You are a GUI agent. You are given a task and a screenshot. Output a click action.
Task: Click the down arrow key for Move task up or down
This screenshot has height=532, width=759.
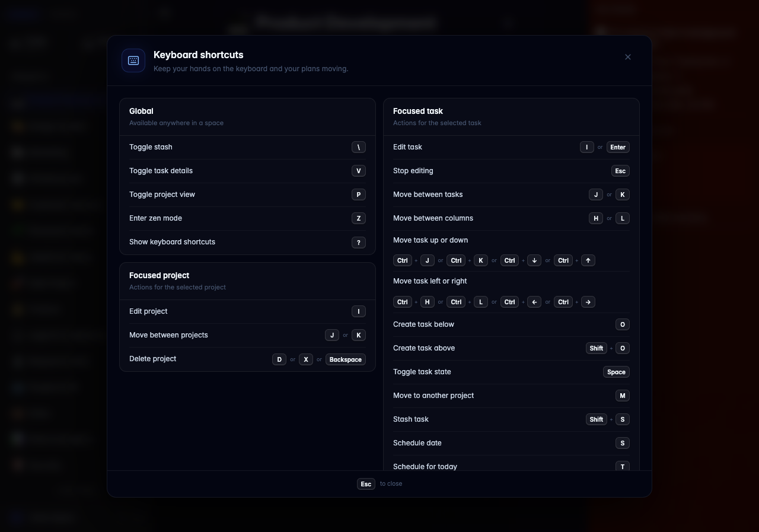534,260
